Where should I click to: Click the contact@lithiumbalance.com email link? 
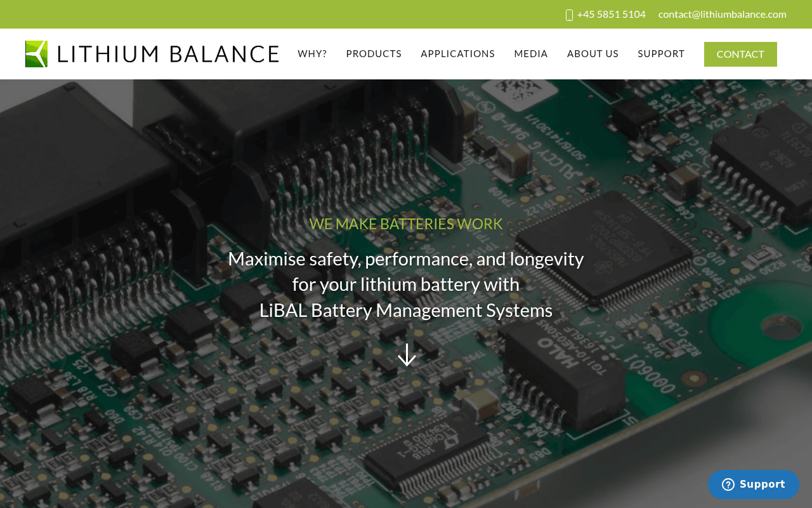(722, 14)
